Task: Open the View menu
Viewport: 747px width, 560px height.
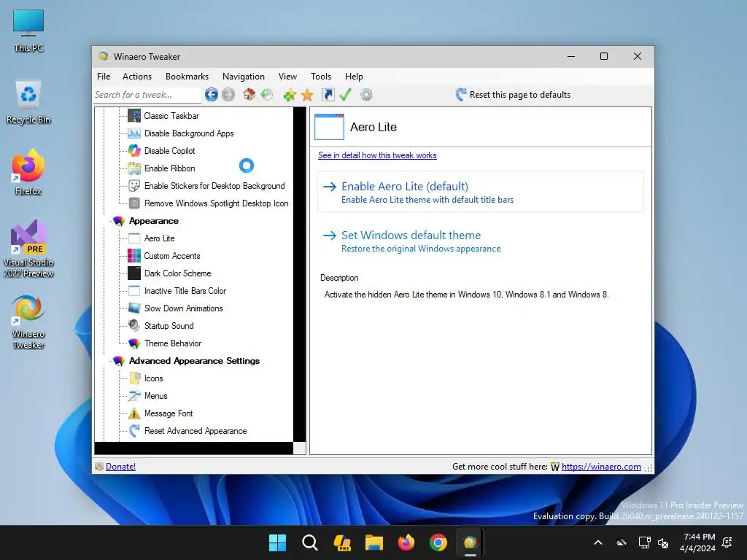Action: (287, 76)
